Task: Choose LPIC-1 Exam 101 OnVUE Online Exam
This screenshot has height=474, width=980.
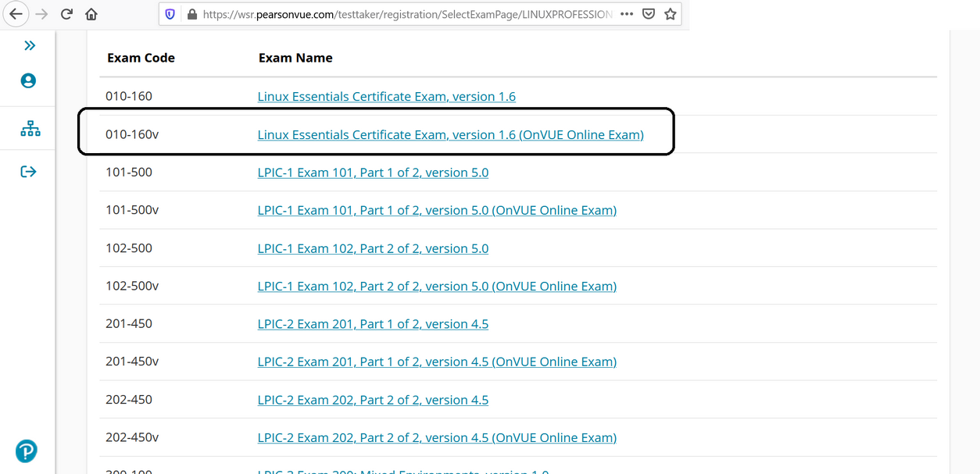Action: 437,210
